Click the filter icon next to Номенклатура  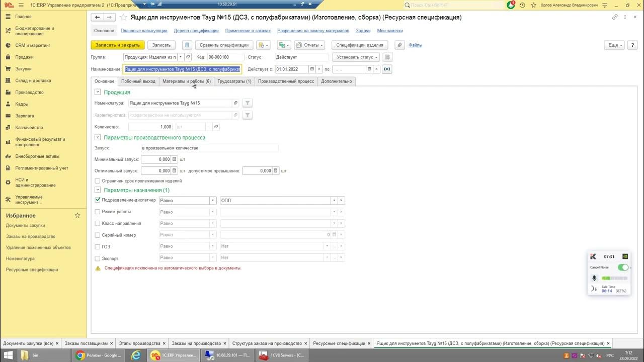click(247, 103)
